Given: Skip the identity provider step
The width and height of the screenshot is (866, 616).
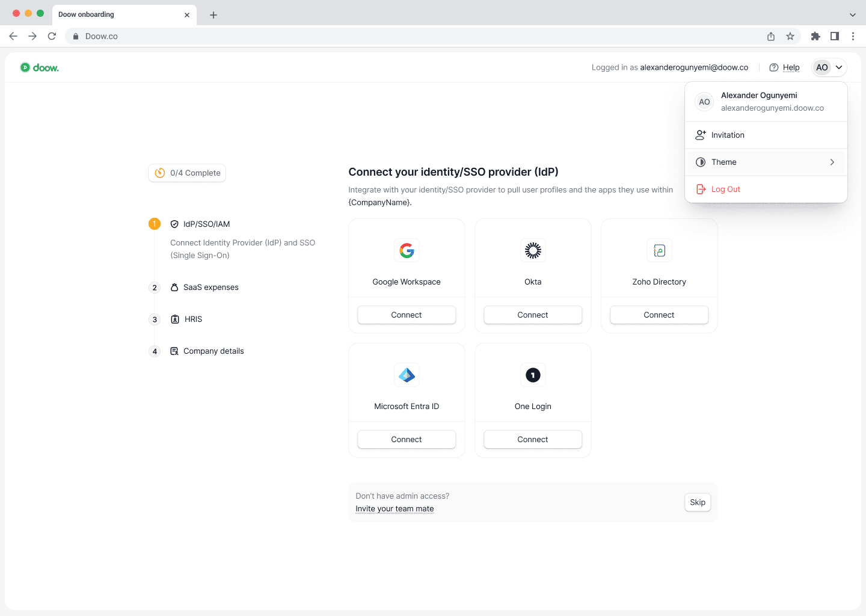Looking at the screenshot, I should [698, 502].
